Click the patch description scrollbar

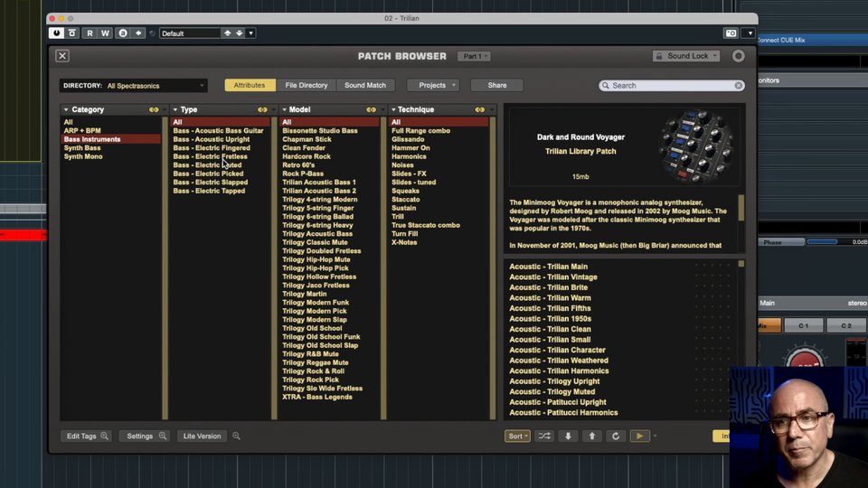click(x=741, y=207)
